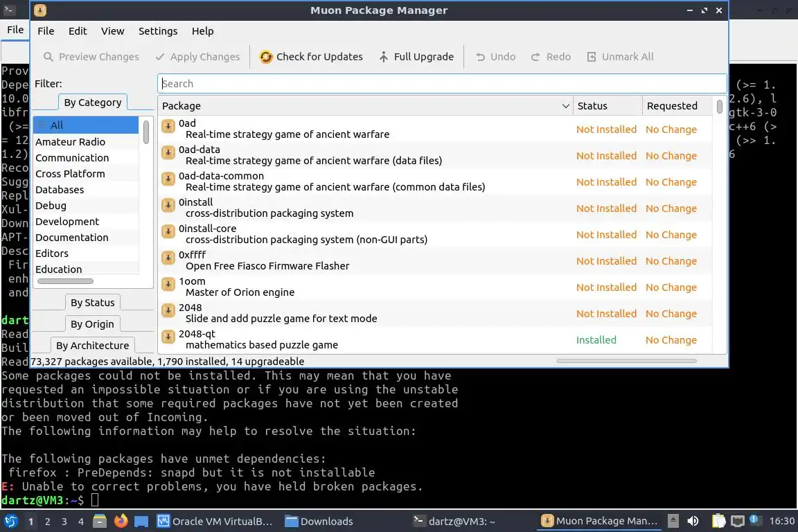798x532 pixels.
Task: Open File menu of the terminal window
Action: 15,30
